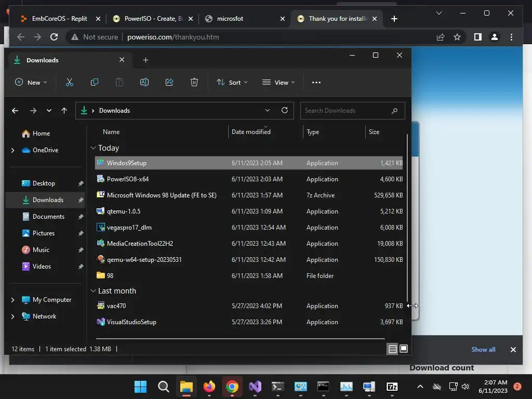
Task: Switch to large icons view in status bar
Action: (x=404, y=349)
